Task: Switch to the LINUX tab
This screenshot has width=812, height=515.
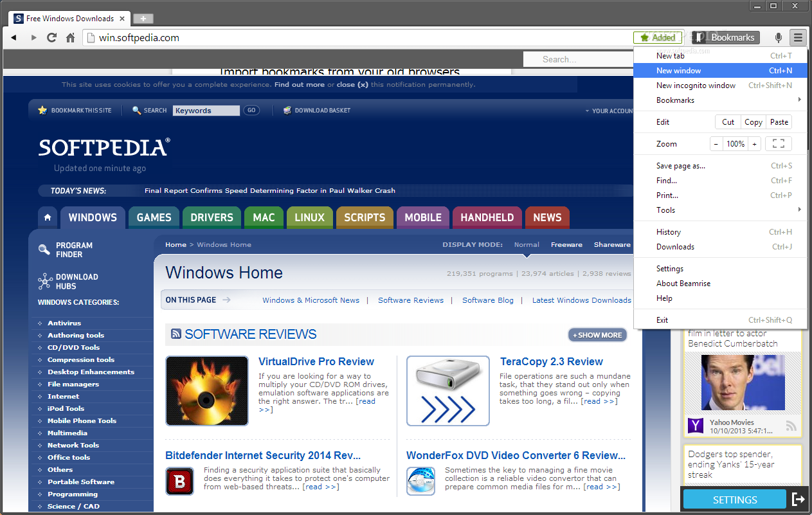Action: point(309,217)
